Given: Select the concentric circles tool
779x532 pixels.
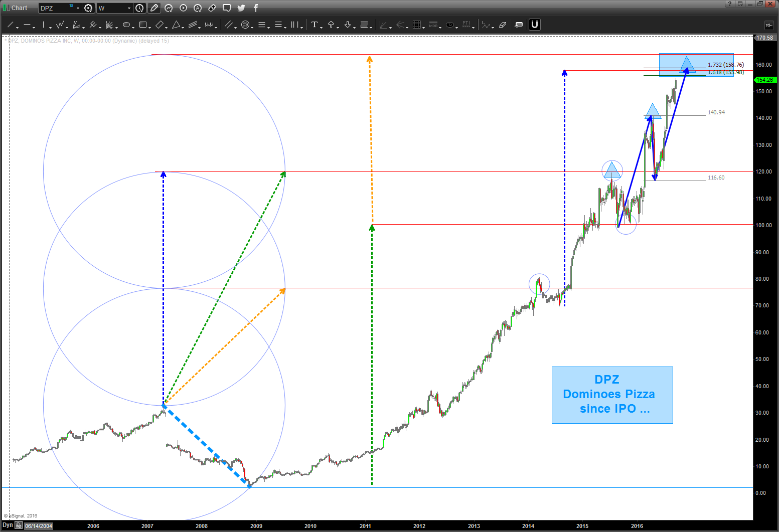Looking at the screenshot, I should click(x=245, y=25).
